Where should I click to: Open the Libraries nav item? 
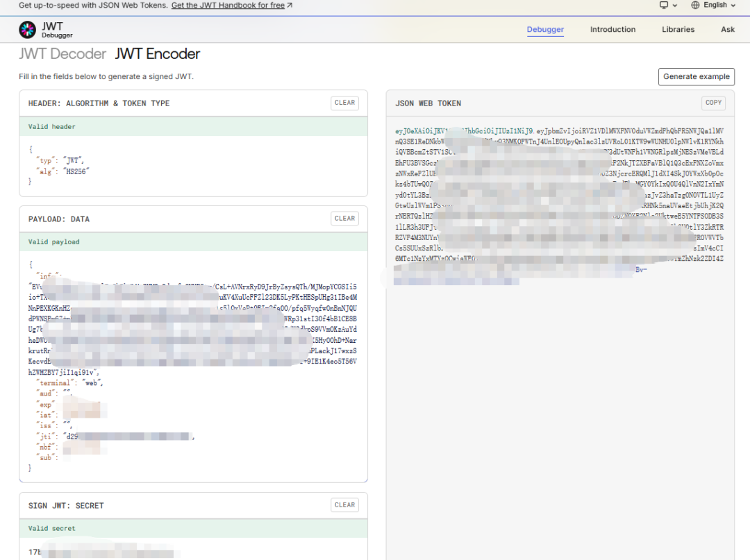(678, 29)
